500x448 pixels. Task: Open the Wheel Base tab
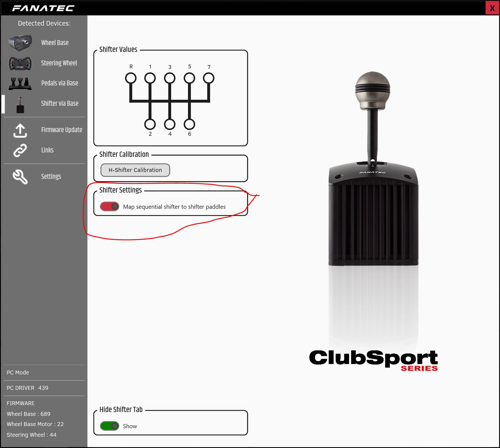click(55, 43)
